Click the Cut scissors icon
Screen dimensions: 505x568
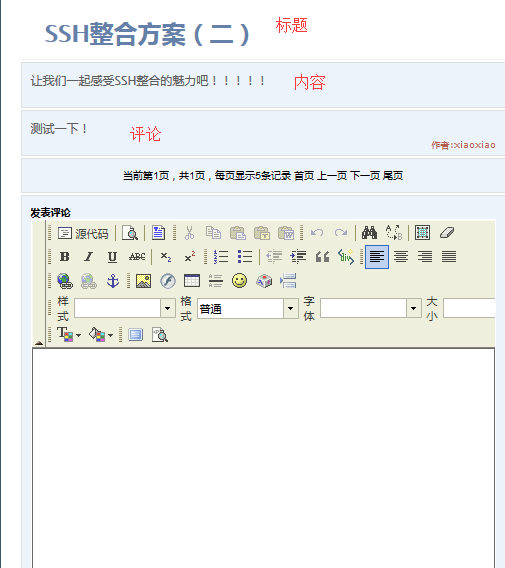pos(189,233)
